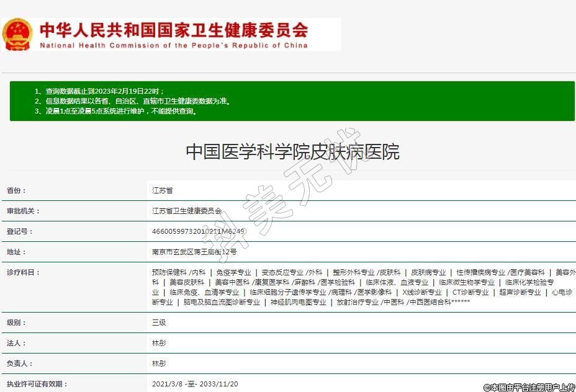Viewport: 576px width, 392px height.
Task: Click the address value 南京市玄武区蒋王庙街12号
Action: 194,252
